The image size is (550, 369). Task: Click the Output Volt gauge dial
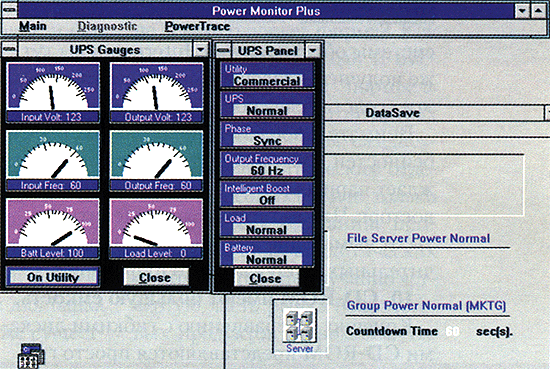pyautogui.click(x=156, y=87)
